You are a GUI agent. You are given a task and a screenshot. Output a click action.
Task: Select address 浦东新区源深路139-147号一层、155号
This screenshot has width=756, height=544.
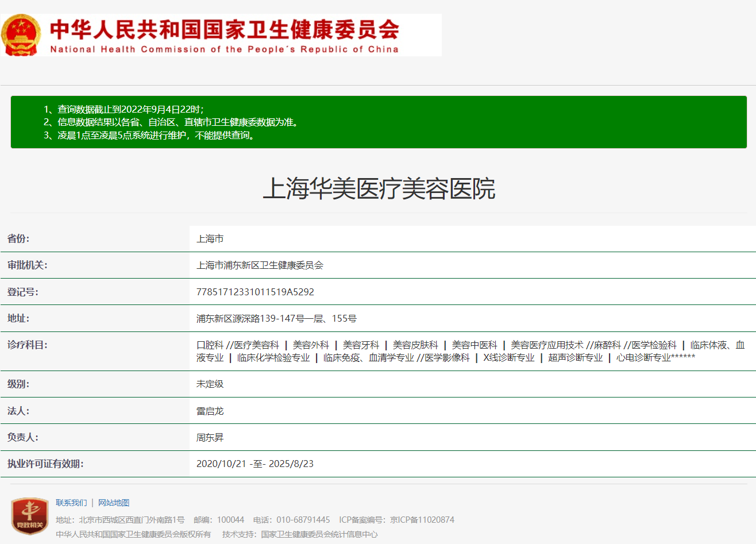point(276,318)
